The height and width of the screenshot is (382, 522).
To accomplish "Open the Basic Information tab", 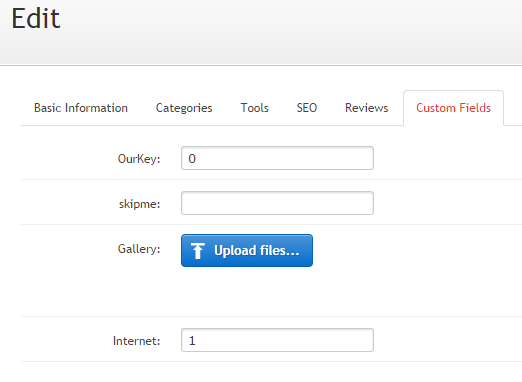I will 81,108.
